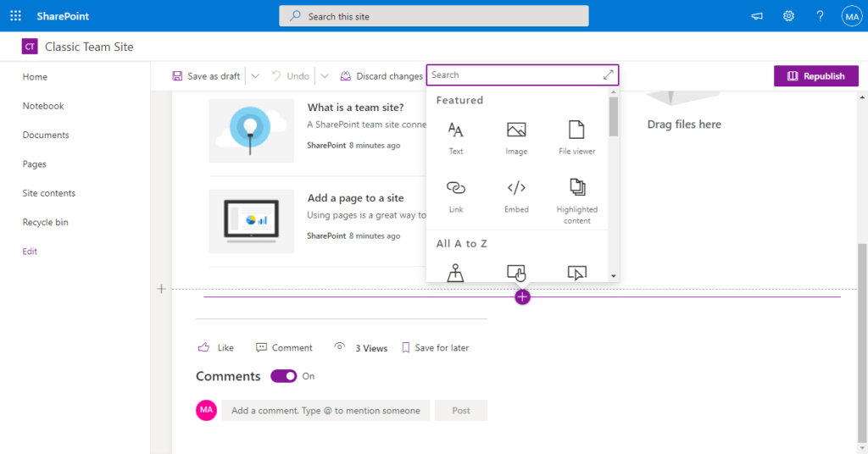Expand the web part picker to full size
The height and width of the screenshot is (454, 868).
pyautogui.click(x=608, y=75)
